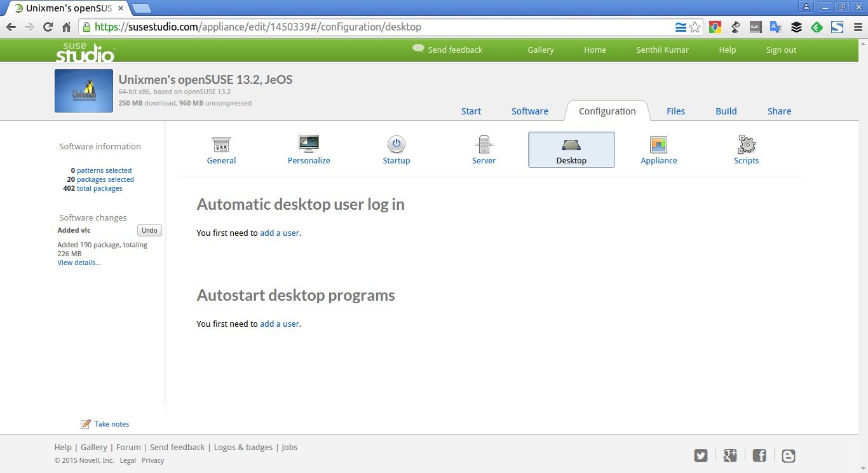This screenshot has height=473, width=868.
Task: Click the blog icon in footer
Action: tap(789, 455)
